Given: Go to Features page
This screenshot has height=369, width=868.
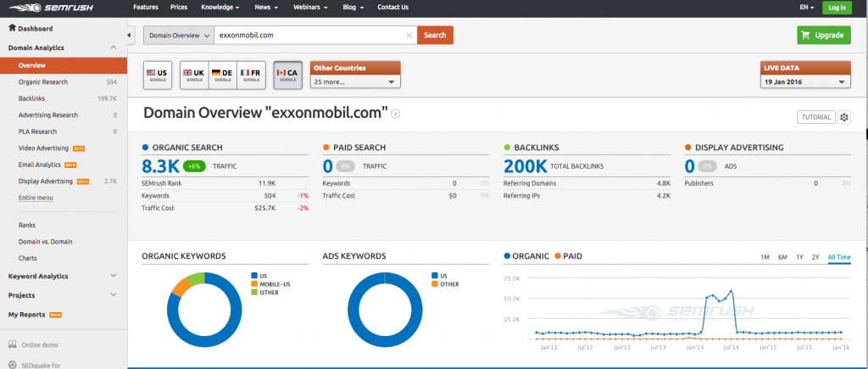Looking at the screenshot, I should 146,7.
